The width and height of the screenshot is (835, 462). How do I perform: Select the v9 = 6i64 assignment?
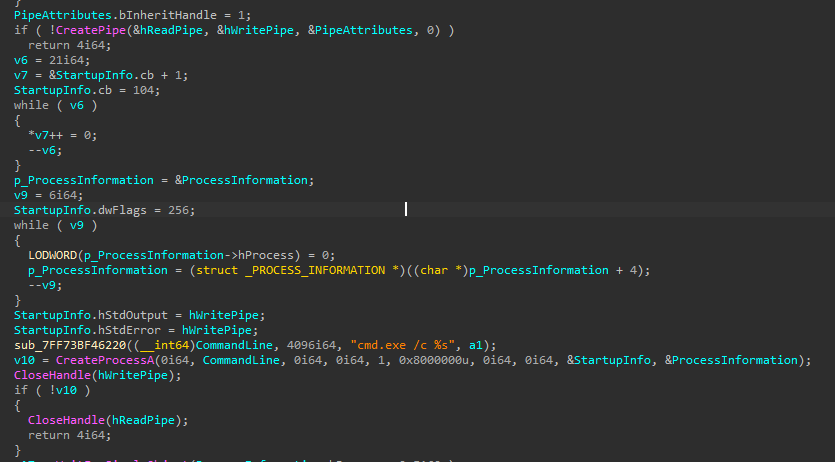click(49, 195)
